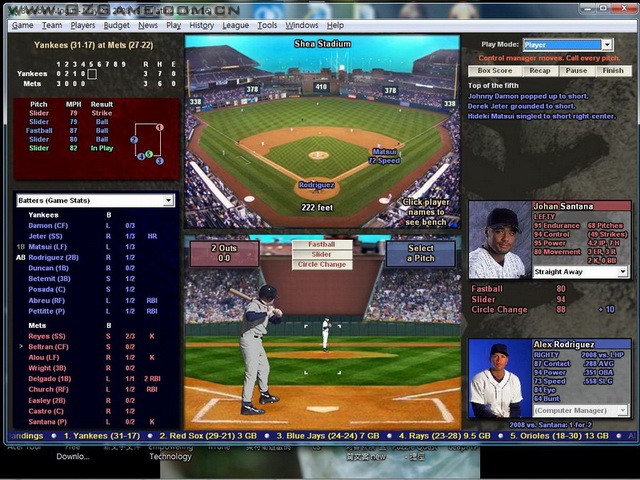The image size is (640, 480).
Task: Open the Windows menu
Action: [302, 25]
